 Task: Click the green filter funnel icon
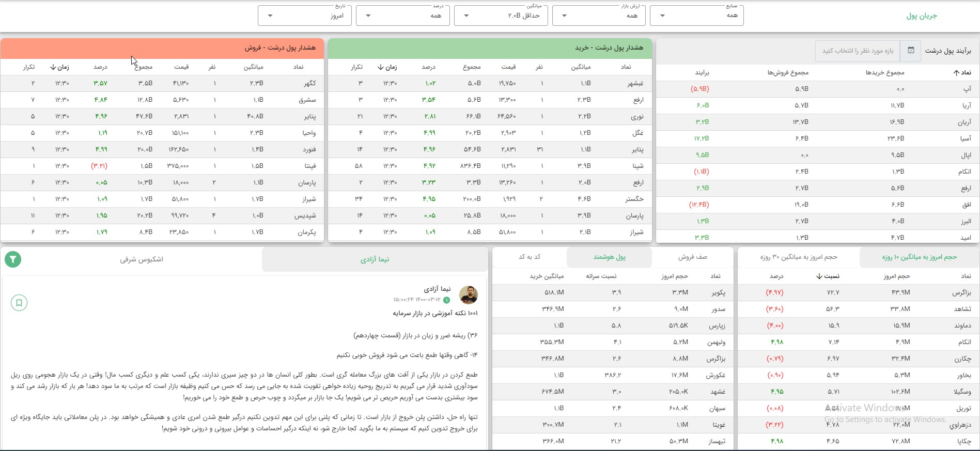point(13,259)
